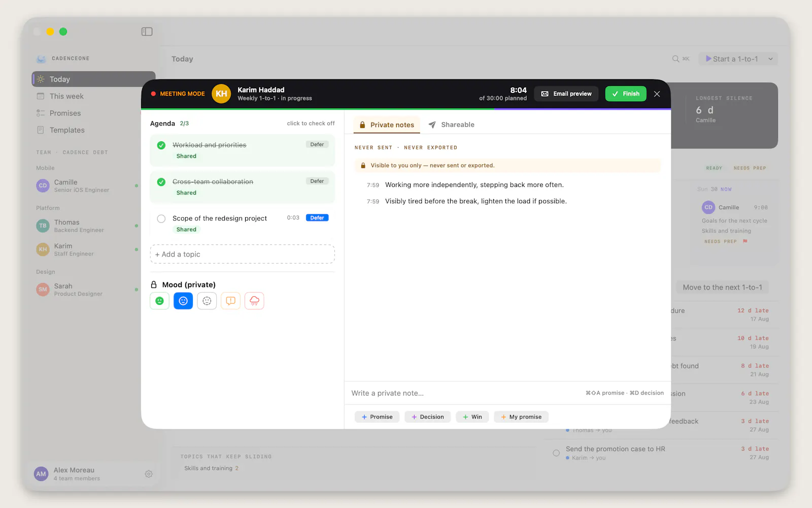Screen dimensions: 812x508
Task: Expand the Start a 1-to-1 dropdown arrow
Action: pos(770,59)
